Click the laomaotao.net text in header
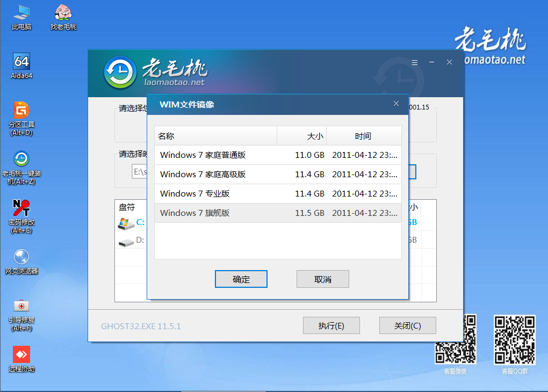Image resolution: width=548 pixels, height=392 pixels. pos(175,83)
